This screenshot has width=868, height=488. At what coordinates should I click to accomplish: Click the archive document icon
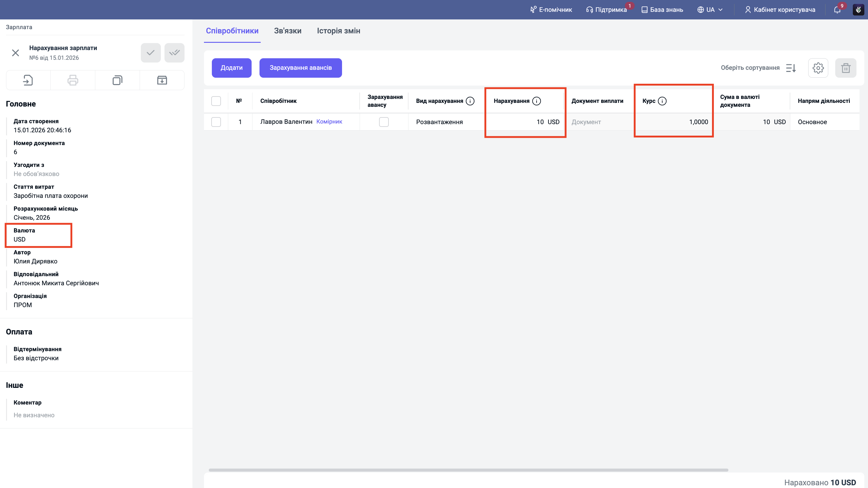tap(162, 80)
